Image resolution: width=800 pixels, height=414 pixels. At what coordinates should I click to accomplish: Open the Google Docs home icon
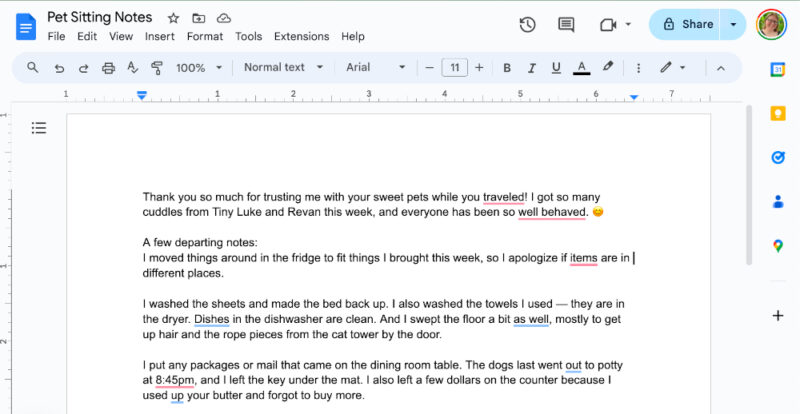26,27
